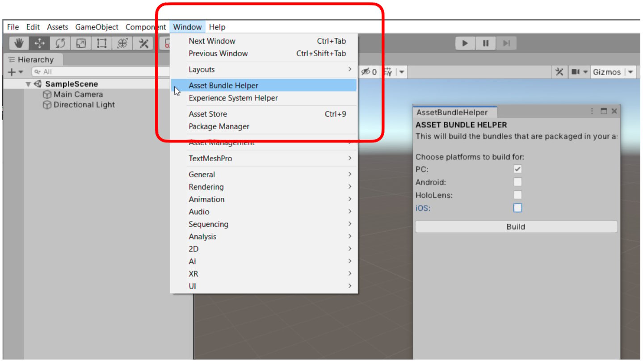
Task: Expand the Animation submenu
Action: click(264, 199)
